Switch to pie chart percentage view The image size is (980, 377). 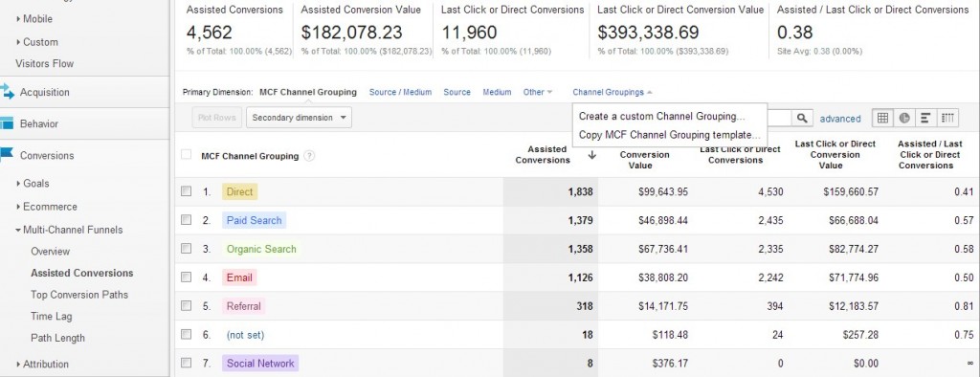[903, 118]
